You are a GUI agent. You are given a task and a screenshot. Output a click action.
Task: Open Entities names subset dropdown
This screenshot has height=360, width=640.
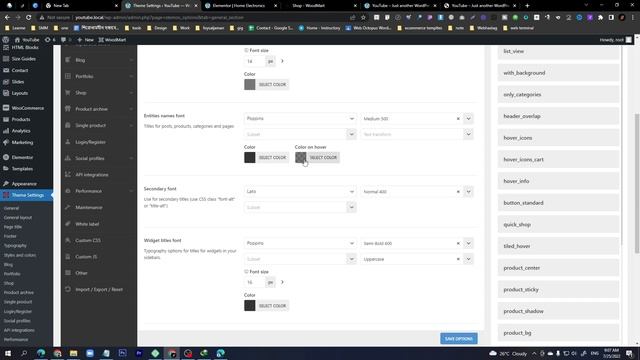(300, 134)
